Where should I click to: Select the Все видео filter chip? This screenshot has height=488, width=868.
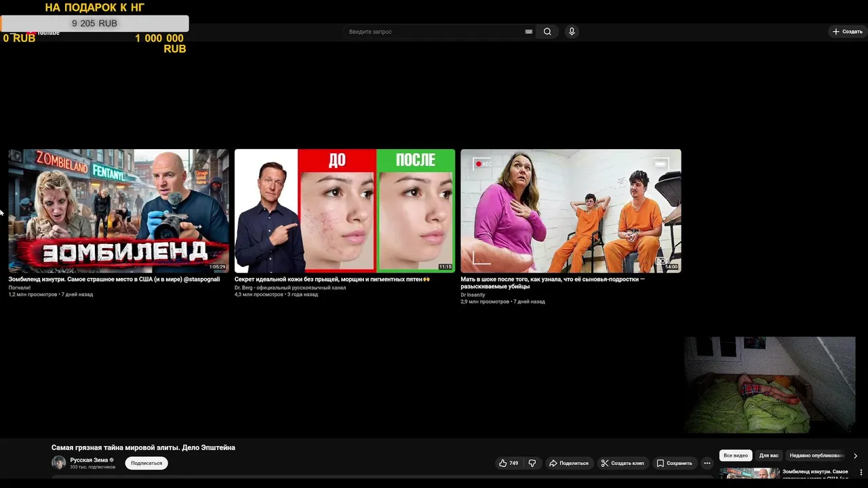pos(736,455)
